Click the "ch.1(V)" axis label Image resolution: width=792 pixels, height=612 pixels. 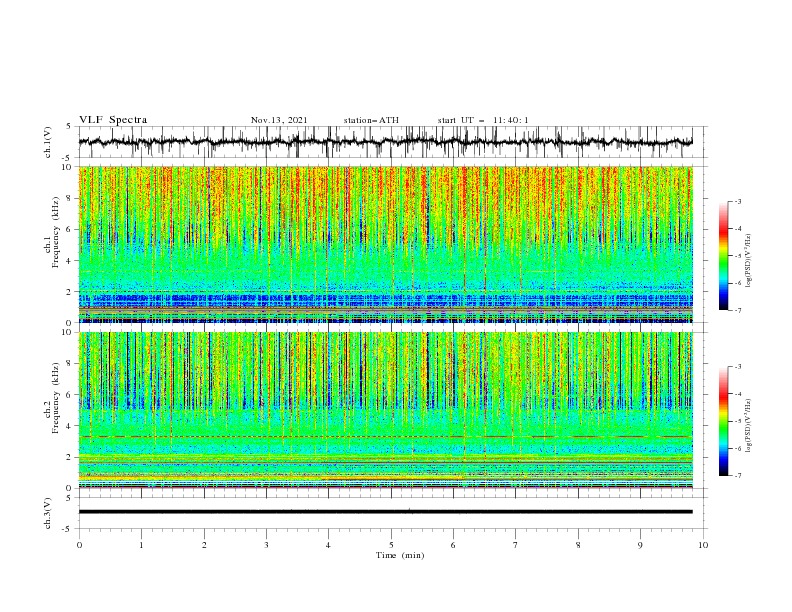coord(48,142)
